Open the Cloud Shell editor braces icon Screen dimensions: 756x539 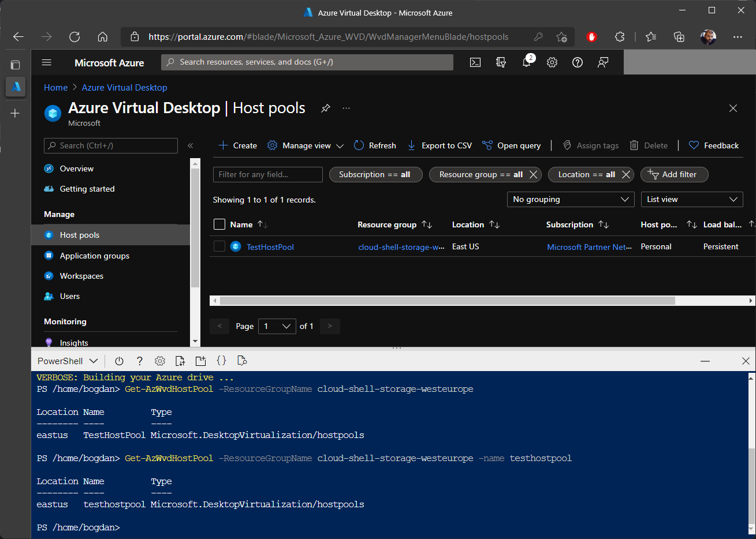[221, 361]
